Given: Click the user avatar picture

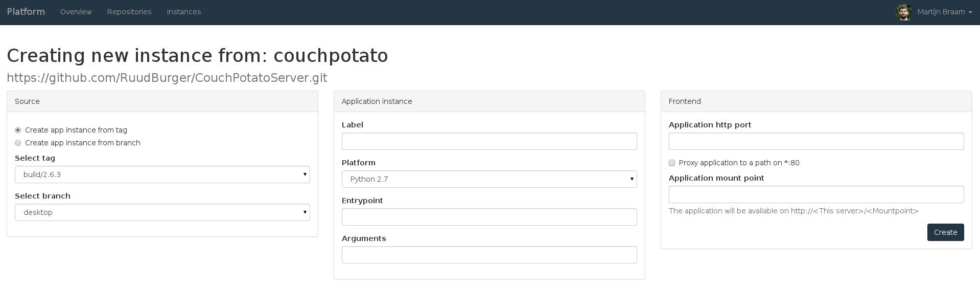Looking at the screenshot, I should click(903, 12).
